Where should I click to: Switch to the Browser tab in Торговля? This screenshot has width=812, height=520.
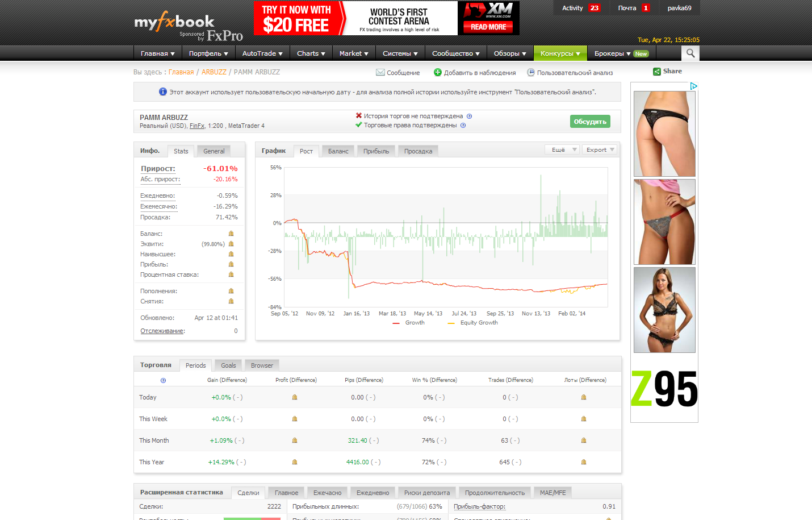coord(262,365)
